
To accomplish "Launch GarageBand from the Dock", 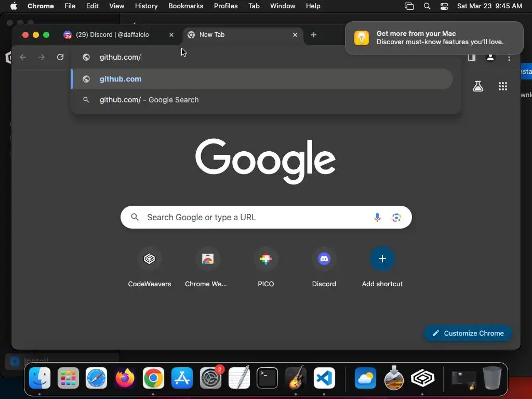I will (x=296, y=378).
